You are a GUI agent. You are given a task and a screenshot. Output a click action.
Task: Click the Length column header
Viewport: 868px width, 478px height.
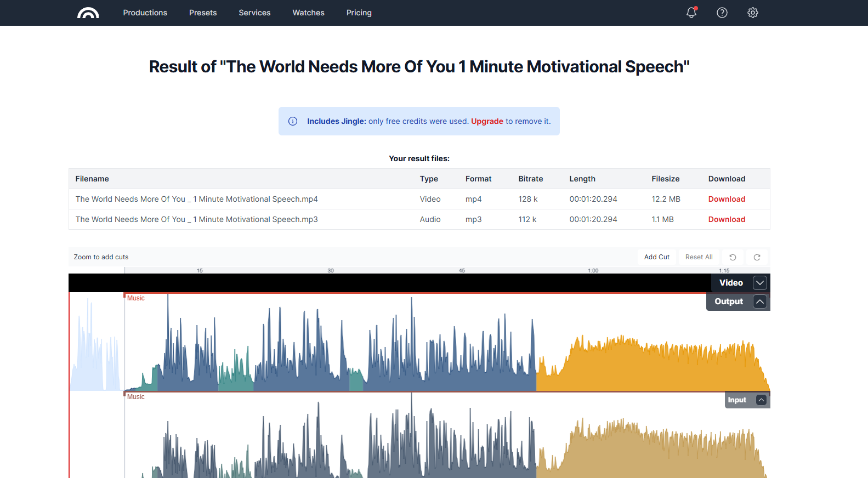point(582,179)
